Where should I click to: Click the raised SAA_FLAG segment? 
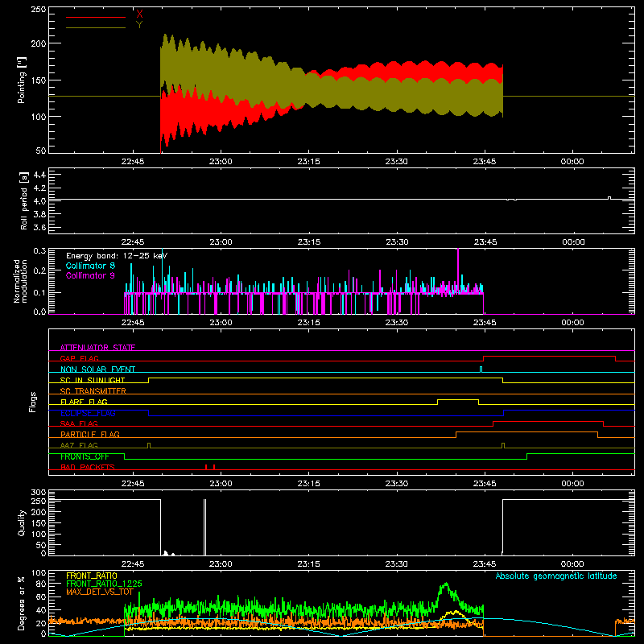click(x=548, y=421)
